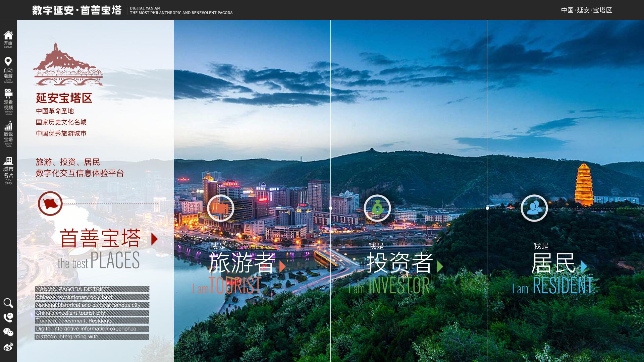Image resolution: width=644 pixels, height=362 pixels.
Task: Click 数字化交互信息体验平台 text
Action: (x=80, y=173)
